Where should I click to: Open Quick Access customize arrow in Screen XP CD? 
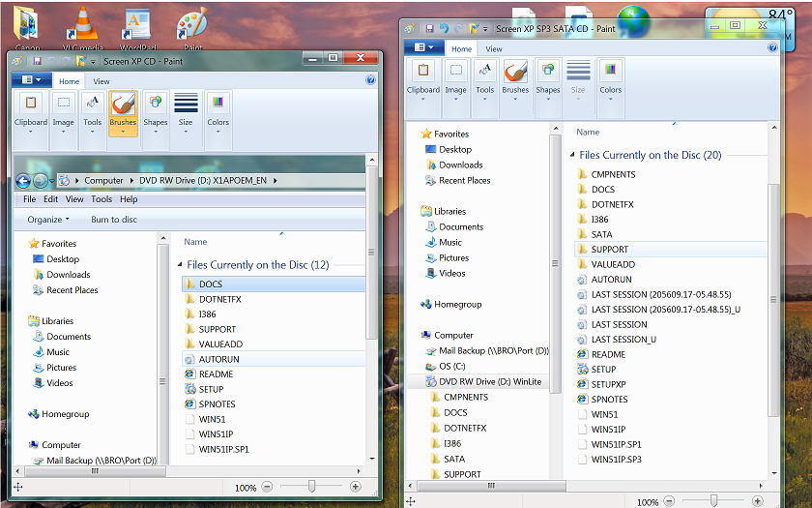(x=93, y=62)
